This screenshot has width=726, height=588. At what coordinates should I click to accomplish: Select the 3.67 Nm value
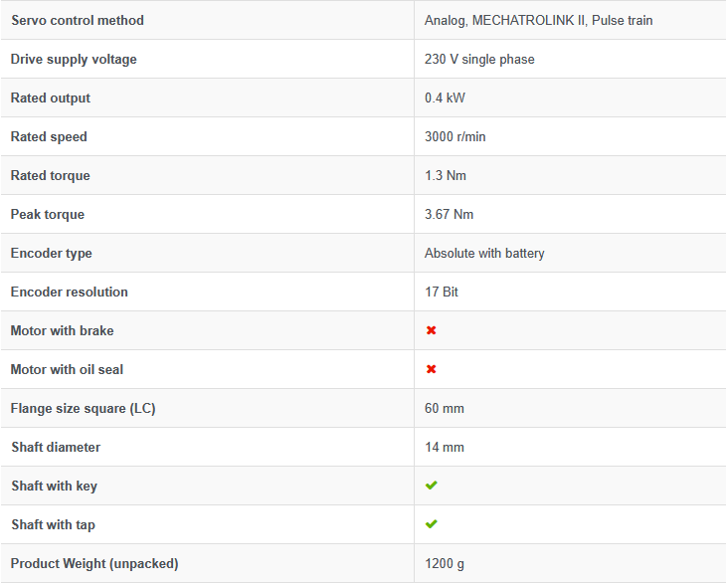[449, 214]
